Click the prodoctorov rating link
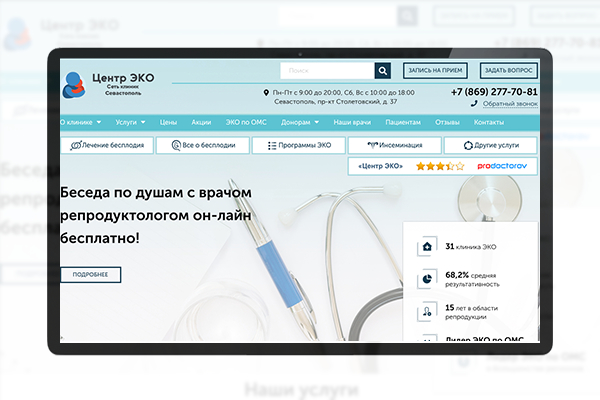The height and width of the screenshot is (400, 600). [x=502, y=166]
